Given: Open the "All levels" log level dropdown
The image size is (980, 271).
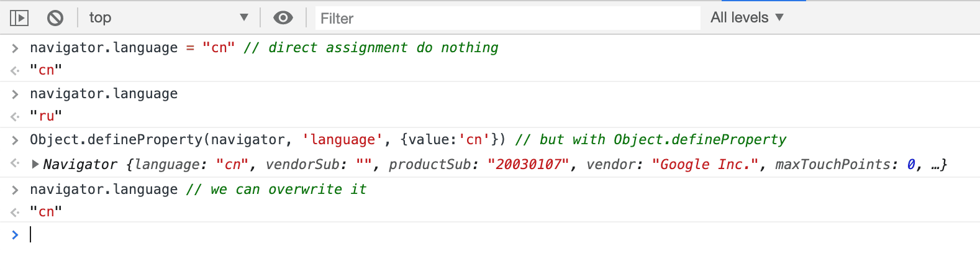Looking at the screenshot, I should click(x=746, y=18).
